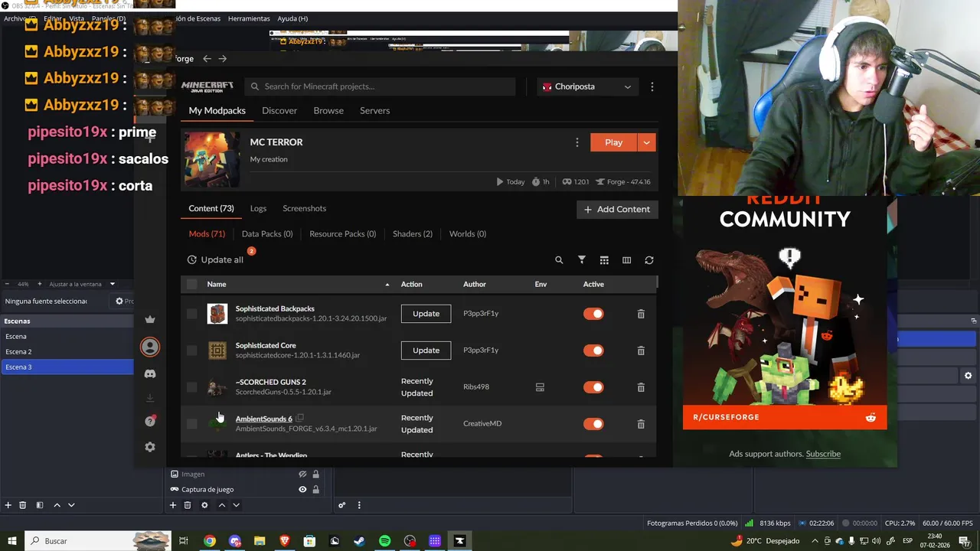Image resolution: width=980 pixels, height=551 pixels.
Task: Open the MC TERROR three-dot menu
Action: click(x=577, y=142)
